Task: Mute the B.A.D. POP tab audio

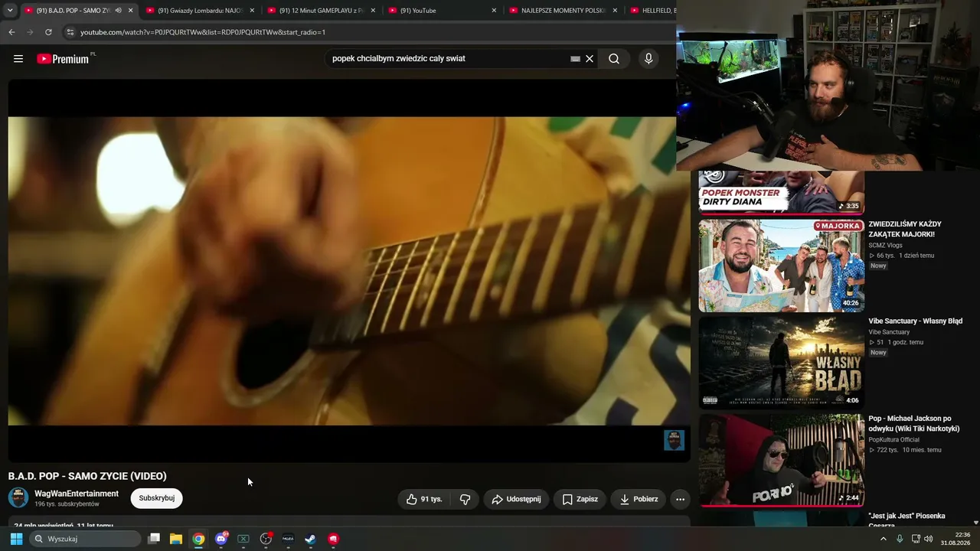Action: point(118,11)
